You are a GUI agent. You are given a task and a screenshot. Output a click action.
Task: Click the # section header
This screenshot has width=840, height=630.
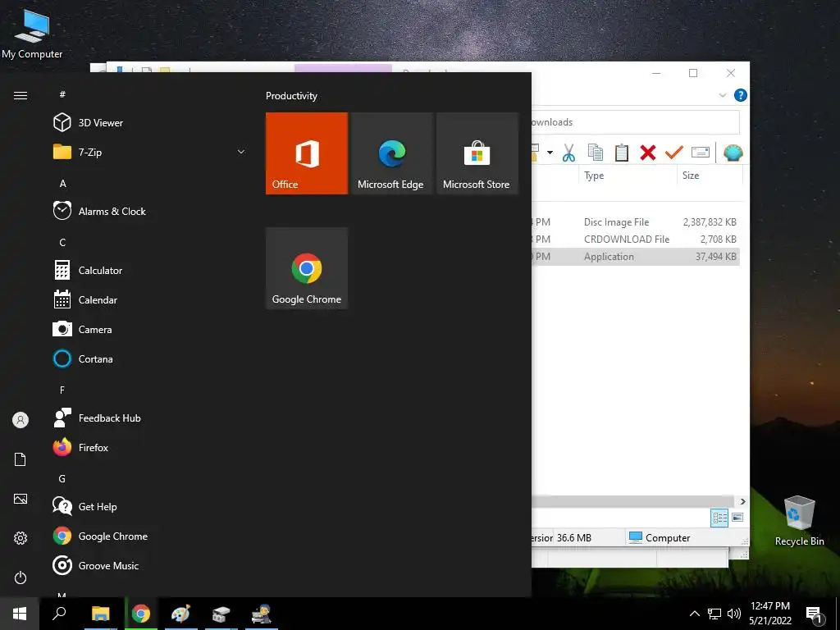point(62,94)
